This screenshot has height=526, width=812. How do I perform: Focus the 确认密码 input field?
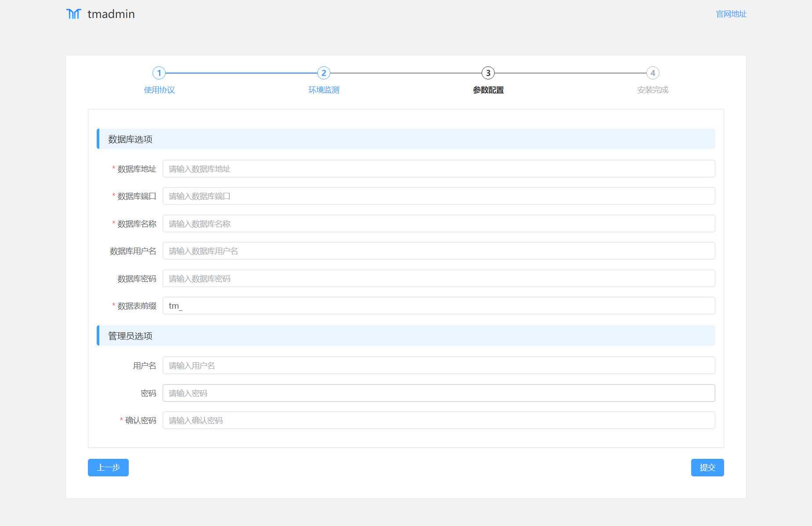click(439, 421)
